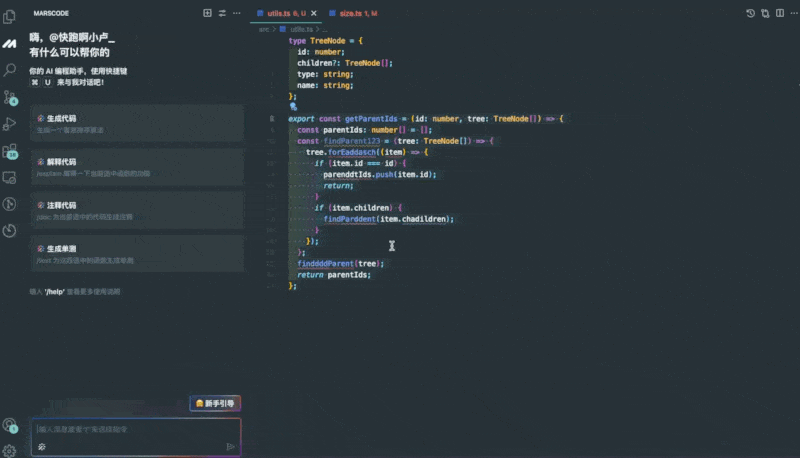Click the gutter icon beside export line
Image resolution: width=800 pixels, height=458 pixels.
tap(272, 118)
